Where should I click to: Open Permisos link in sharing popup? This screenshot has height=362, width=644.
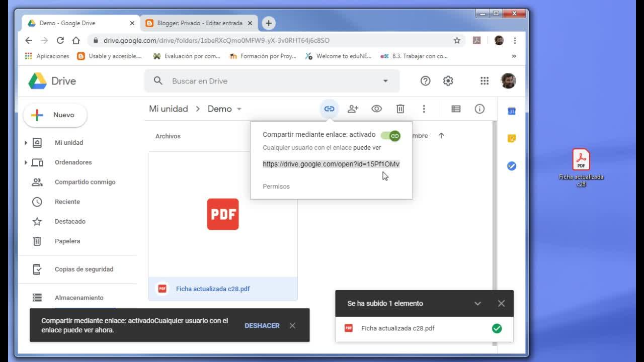tap(276, 187)
